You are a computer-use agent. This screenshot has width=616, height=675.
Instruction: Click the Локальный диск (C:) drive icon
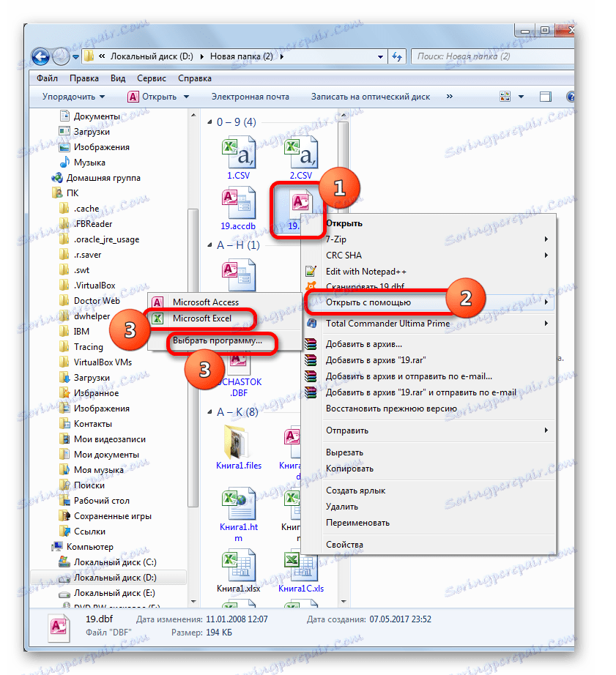point(64,562)
